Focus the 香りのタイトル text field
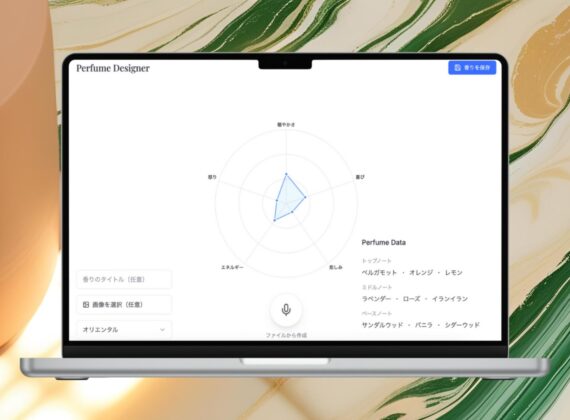 coord(124,279)
